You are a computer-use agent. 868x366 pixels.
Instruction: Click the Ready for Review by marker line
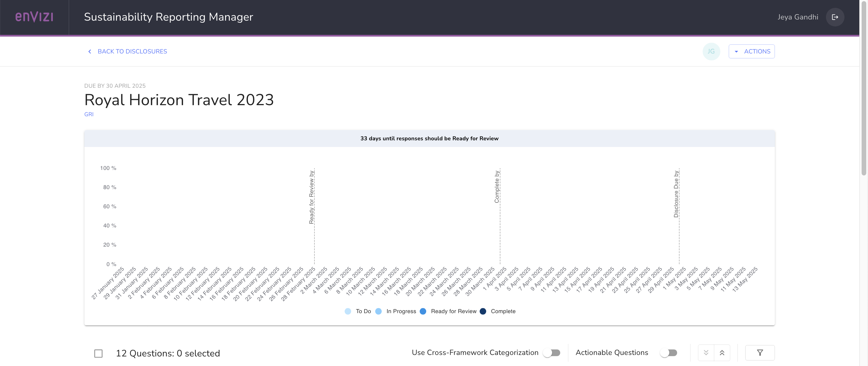pos(314,236)
